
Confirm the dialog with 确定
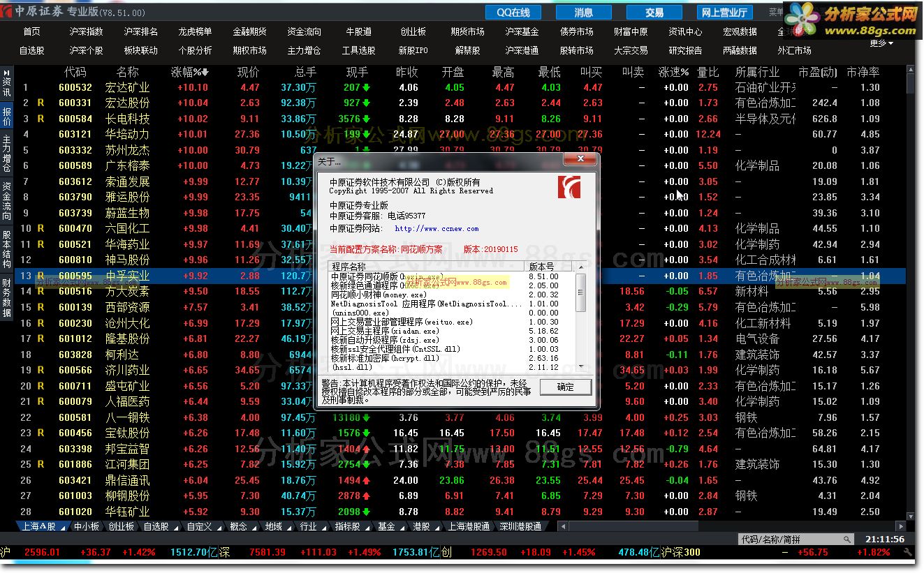click(566, 387)
